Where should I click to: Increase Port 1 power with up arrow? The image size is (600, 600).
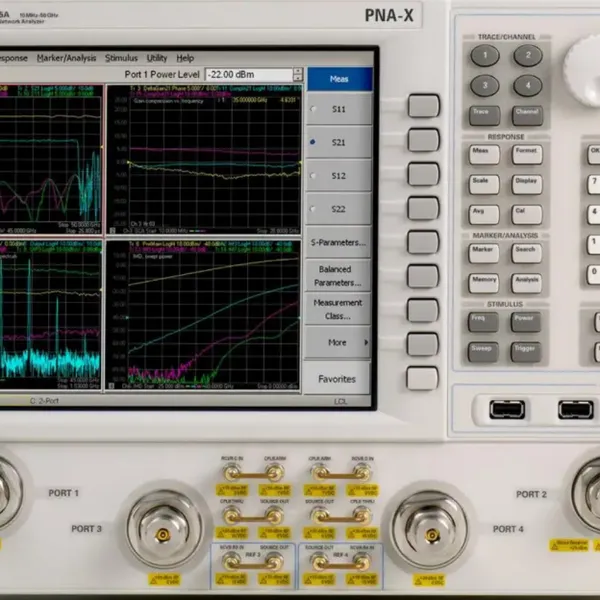[x=298, y=71]
